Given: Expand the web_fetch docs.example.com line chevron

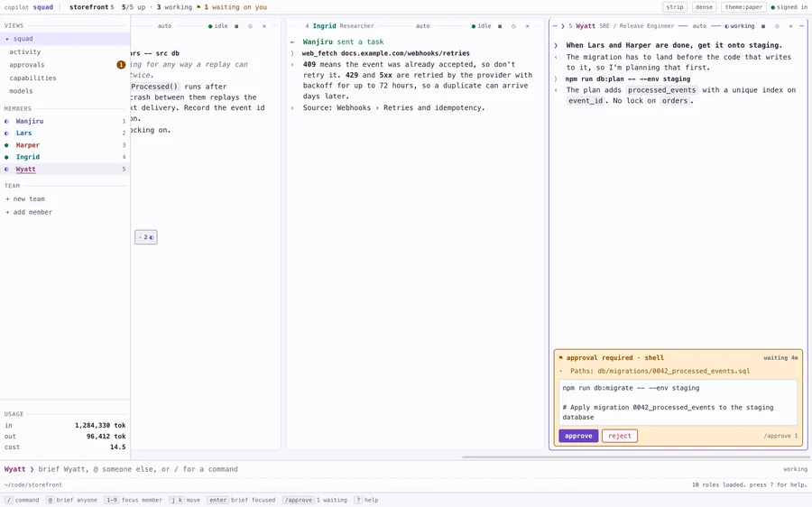Looking at the screenshot, I should pyautogui.click(x=292, y=53).
